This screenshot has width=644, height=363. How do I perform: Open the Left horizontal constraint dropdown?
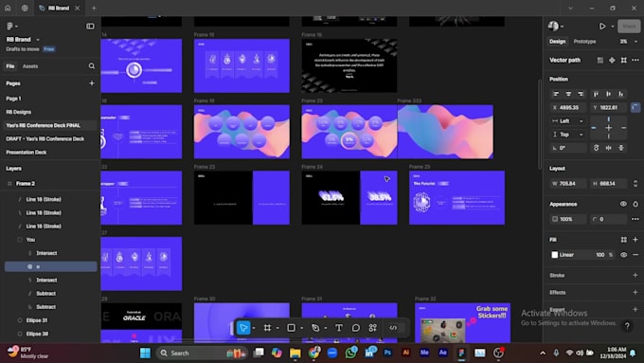[x=568, y=121]
